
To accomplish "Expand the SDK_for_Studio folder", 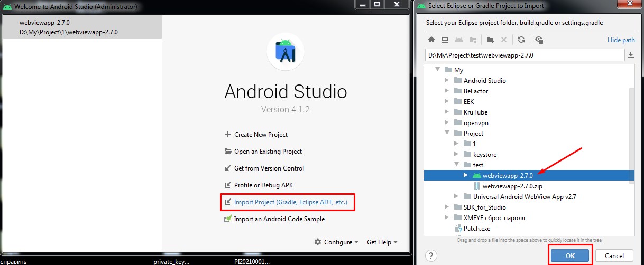I will (x=447, y=207).
